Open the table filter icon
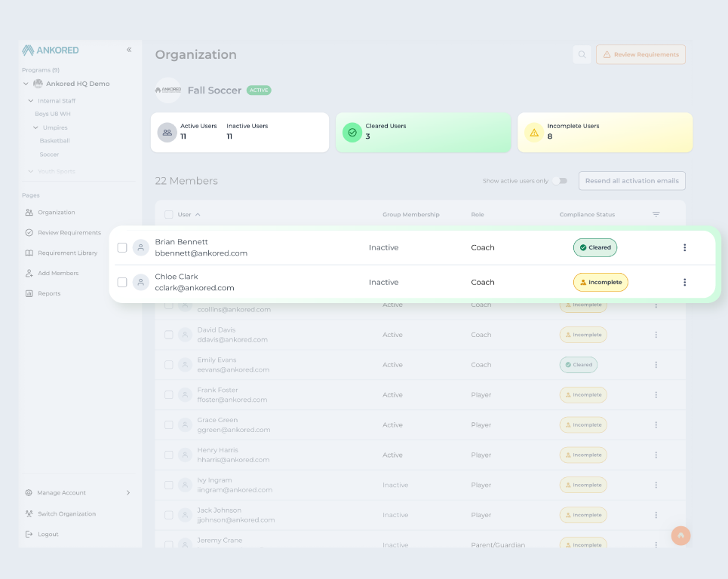This screenshot has height=579, width=728. pyautogui.click(x=656, y=215)
